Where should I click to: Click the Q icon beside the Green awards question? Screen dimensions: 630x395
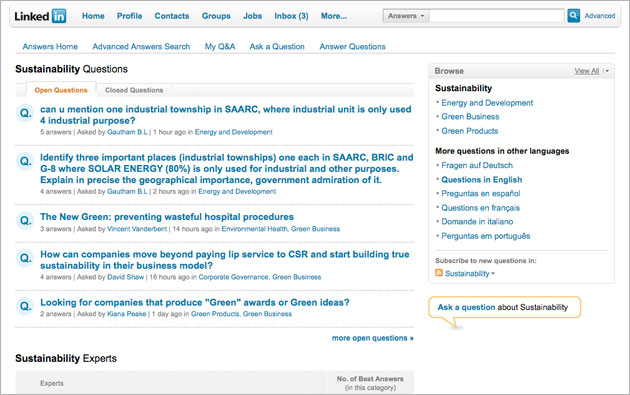pos(25,306)
